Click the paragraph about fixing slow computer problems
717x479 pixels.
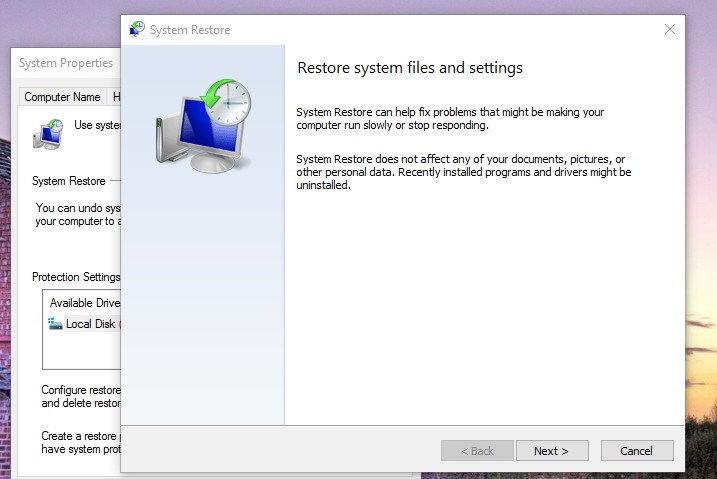[x=450, y=119]
